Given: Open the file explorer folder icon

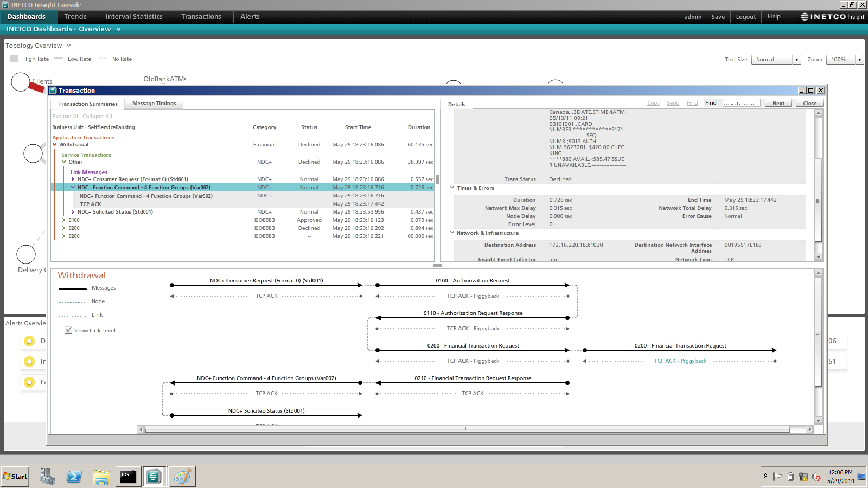Looking at the screenshot, I should [x=101, y=477].
